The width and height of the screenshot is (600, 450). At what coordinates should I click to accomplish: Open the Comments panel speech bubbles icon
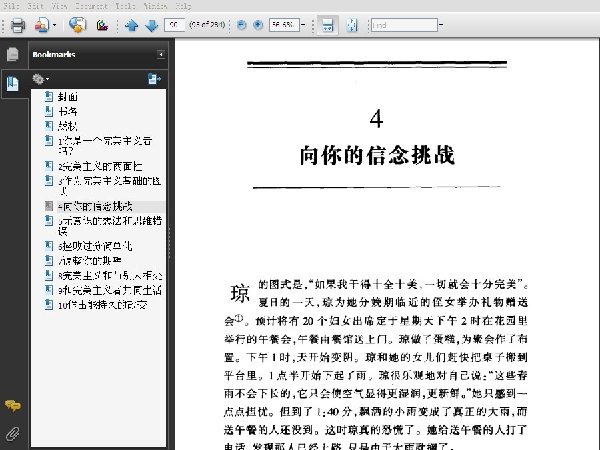coord(12,406)
